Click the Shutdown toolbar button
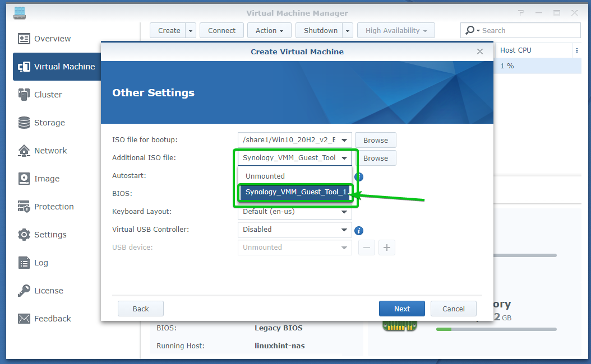The height and width of the screenshot is (364, 591). pos(320,30)
